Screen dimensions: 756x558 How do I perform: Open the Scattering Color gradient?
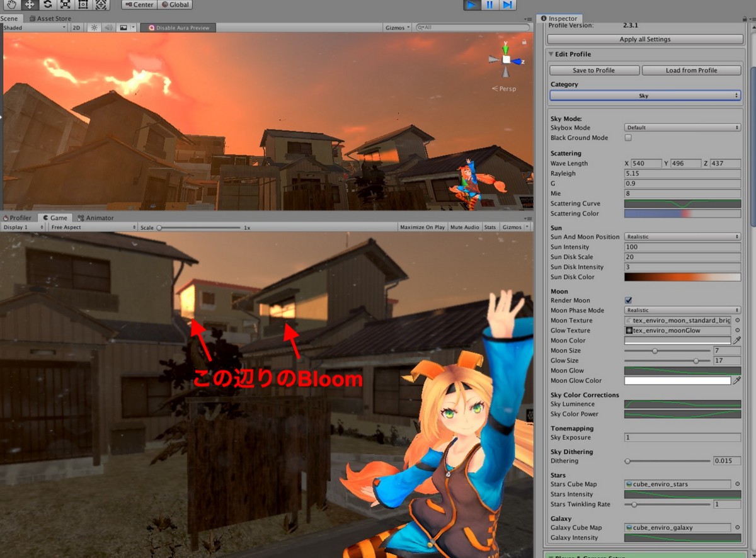click(682, 214)
